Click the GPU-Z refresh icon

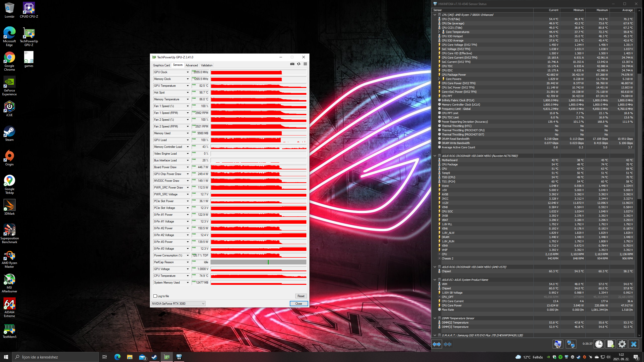pyautogui.click(x=299, y=64)
